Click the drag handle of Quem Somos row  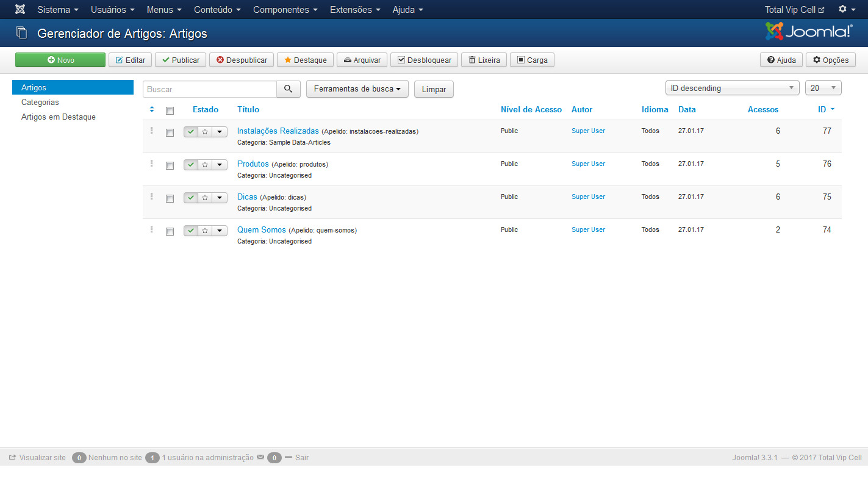coord(151,229)
